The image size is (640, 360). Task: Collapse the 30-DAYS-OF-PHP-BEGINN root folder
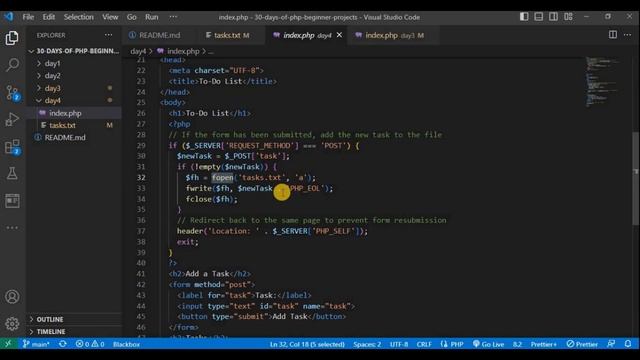point(74,51)
